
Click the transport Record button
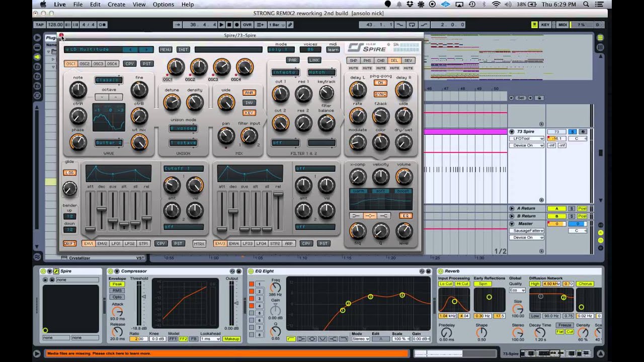pyautogui.click(x=236, y=25)
